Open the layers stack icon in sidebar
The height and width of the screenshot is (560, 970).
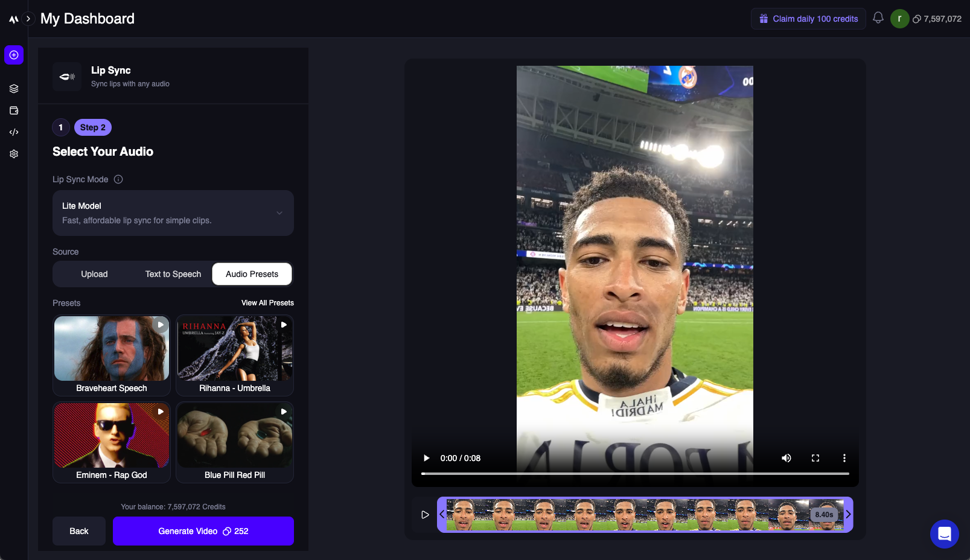(x=14, y=89)
